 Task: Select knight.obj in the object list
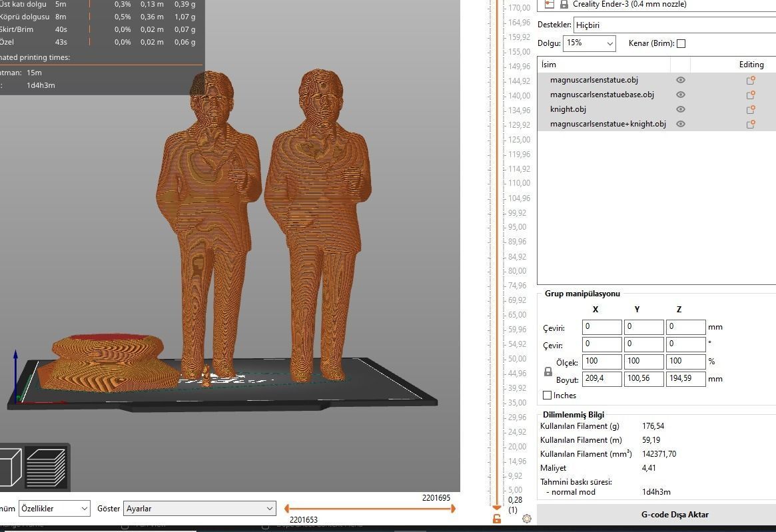[568, 109]
